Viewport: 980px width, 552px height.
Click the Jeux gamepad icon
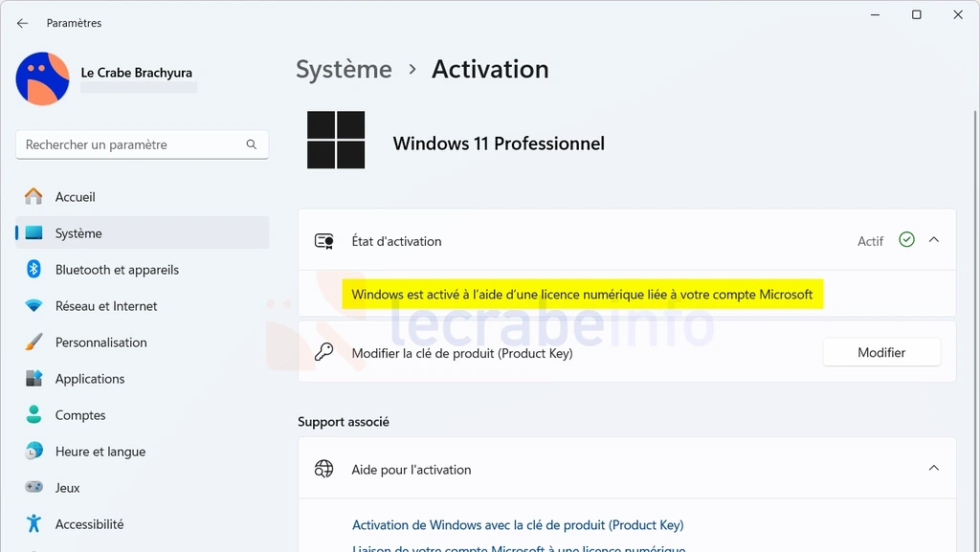tap(33, 487)
